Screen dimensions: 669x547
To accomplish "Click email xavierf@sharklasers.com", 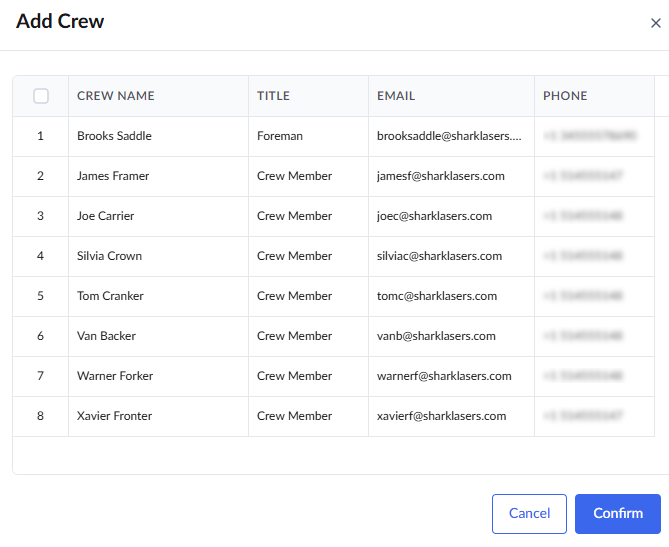I will 442,416.
